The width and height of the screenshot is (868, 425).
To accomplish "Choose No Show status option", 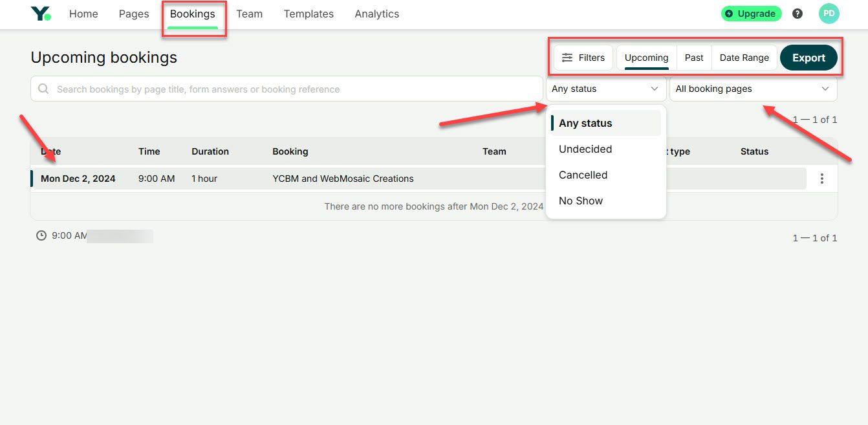I will coord(581,201).
